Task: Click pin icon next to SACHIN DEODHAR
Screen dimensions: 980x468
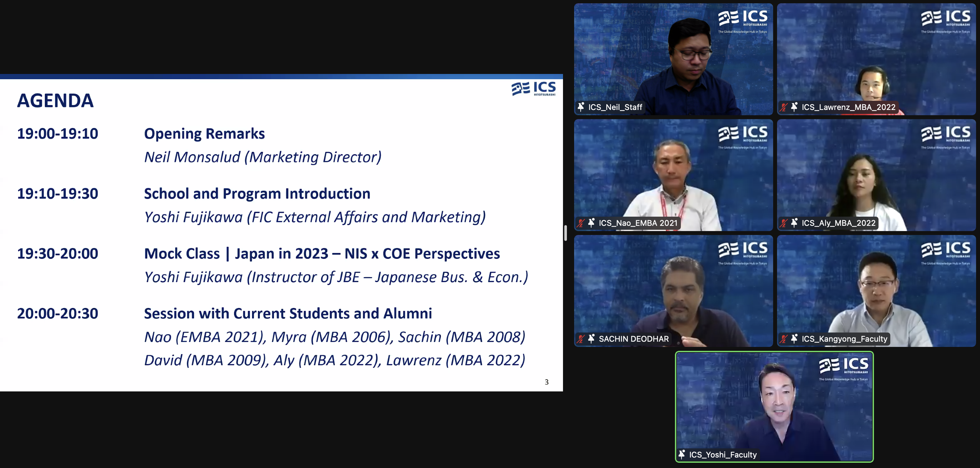Action: pyautogui.click(x=591, y=339)
